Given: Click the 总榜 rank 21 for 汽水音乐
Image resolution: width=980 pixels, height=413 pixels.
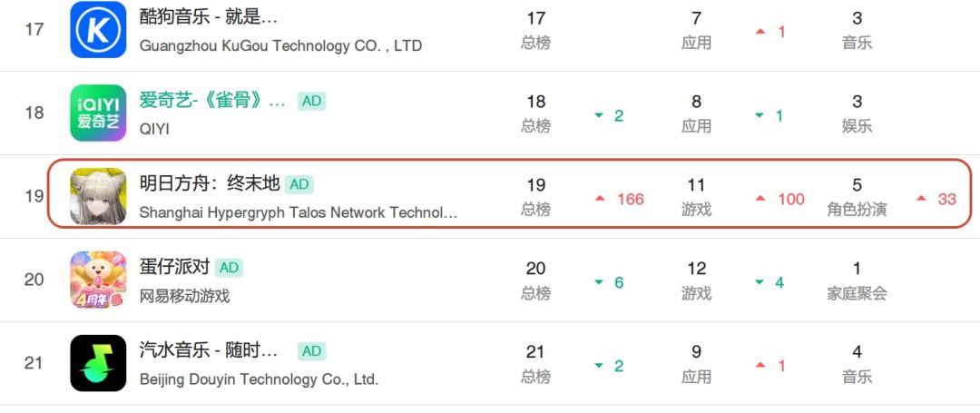Looking at the screenshot, I should coord(535,363).
